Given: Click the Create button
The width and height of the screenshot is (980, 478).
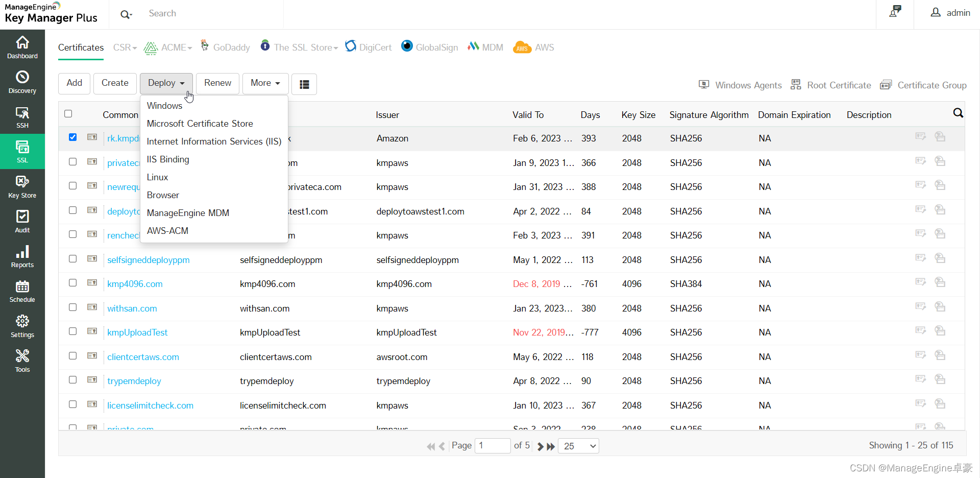Looking at the screenshot, I should [115, 83].
